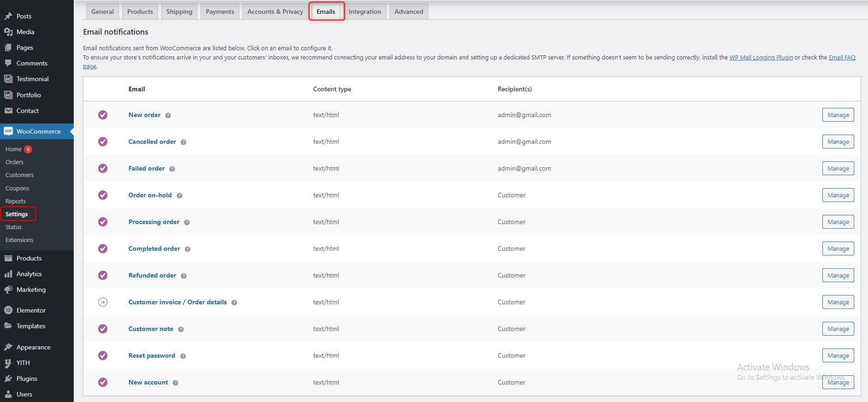Click help tooltip icon beside Completed order

188,249
